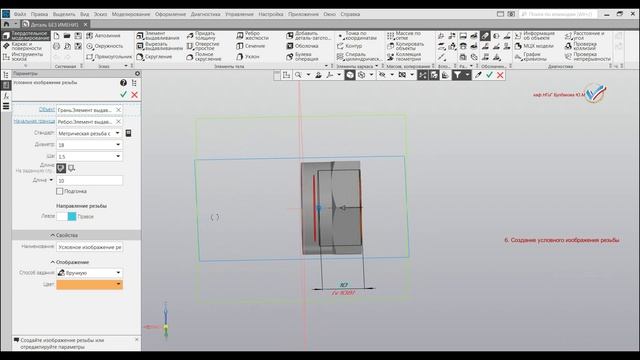Select the Оболочка shell tool
The width and height of the screenshot is (640, 360).
pos(302,46)
